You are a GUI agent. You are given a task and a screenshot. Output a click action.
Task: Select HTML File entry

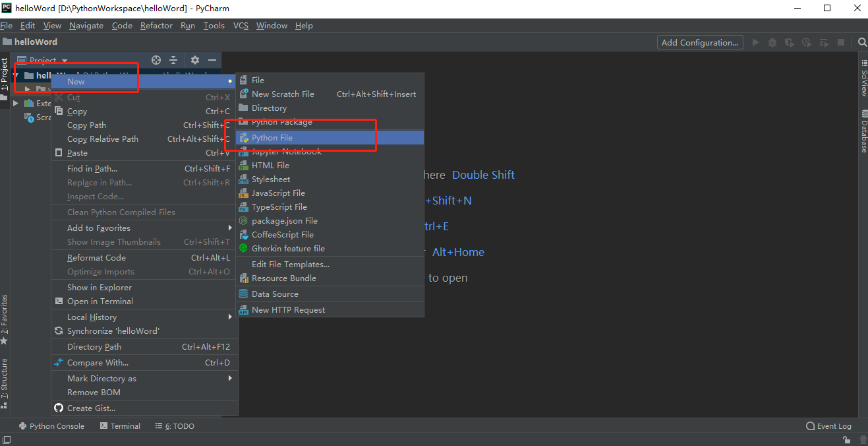[330, 165]
